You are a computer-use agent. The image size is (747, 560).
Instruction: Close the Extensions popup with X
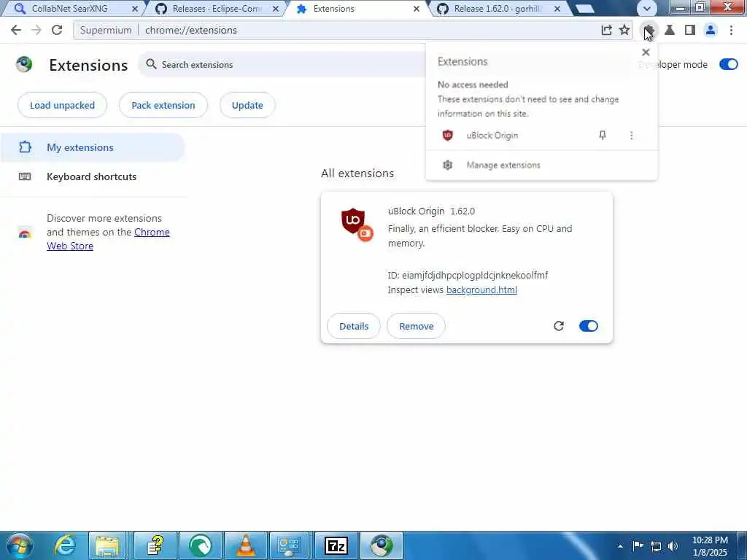tap(646, 52)
